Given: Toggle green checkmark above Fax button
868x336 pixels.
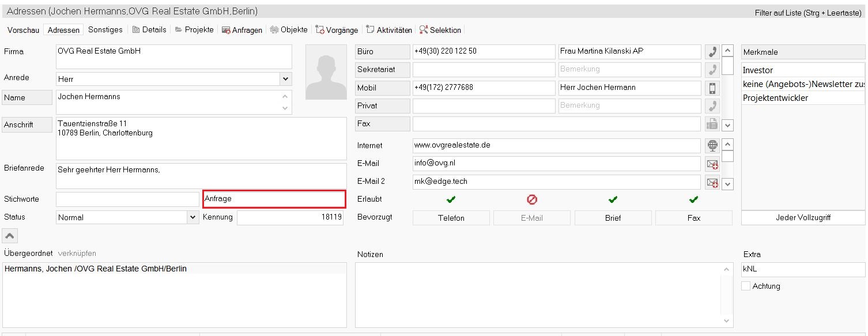Looking at the screenshot, I should 693,199.
